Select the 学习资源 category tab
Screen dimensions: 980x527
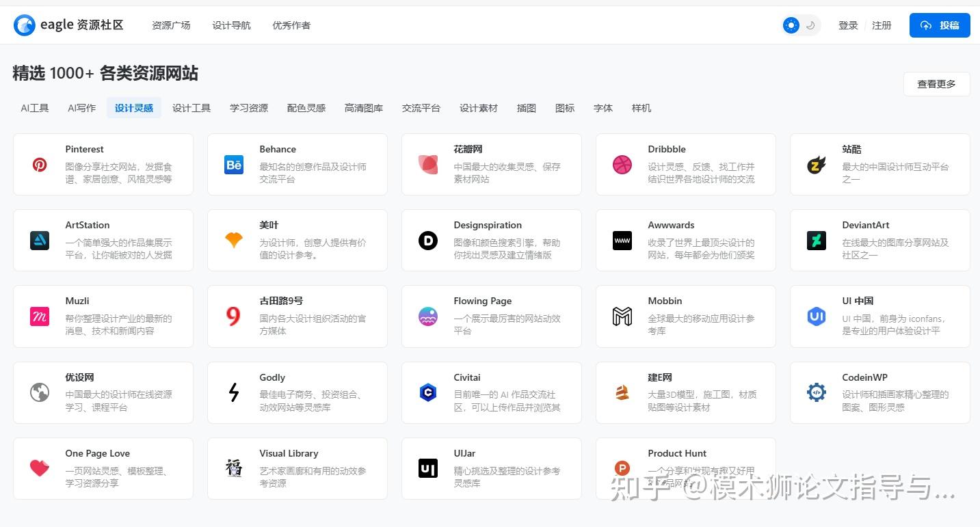click(x=249, y=108)
